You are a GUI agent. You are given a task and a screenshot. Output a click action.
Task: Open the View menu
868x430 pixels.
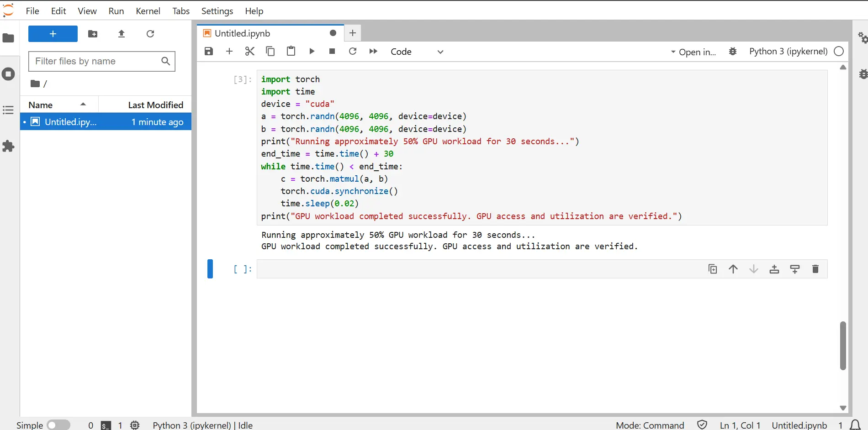(87, 11)
